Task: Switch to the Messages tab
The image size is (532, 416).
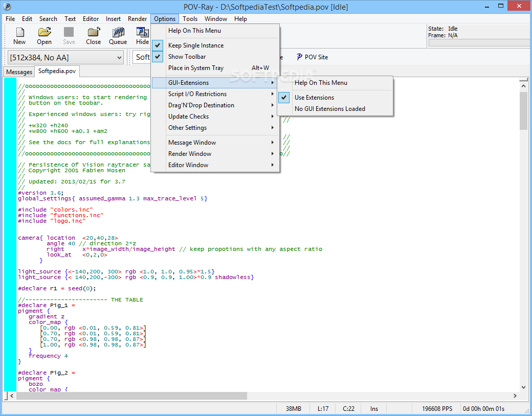Action: (19, 72)
